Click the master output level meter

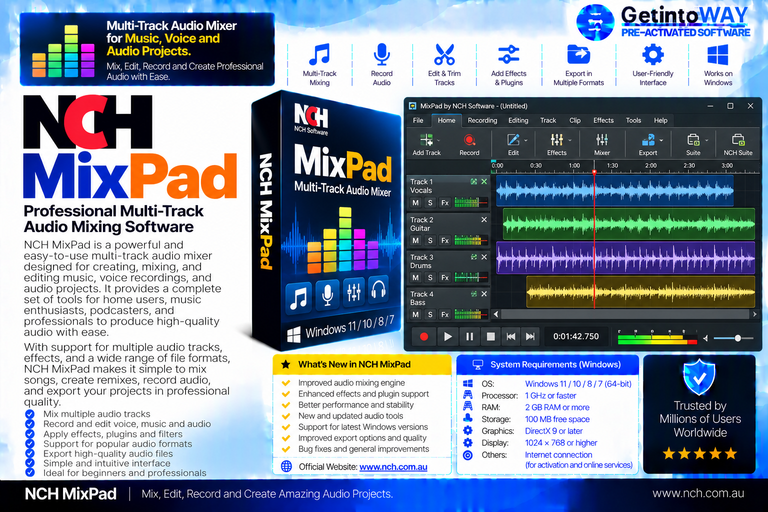657,338
